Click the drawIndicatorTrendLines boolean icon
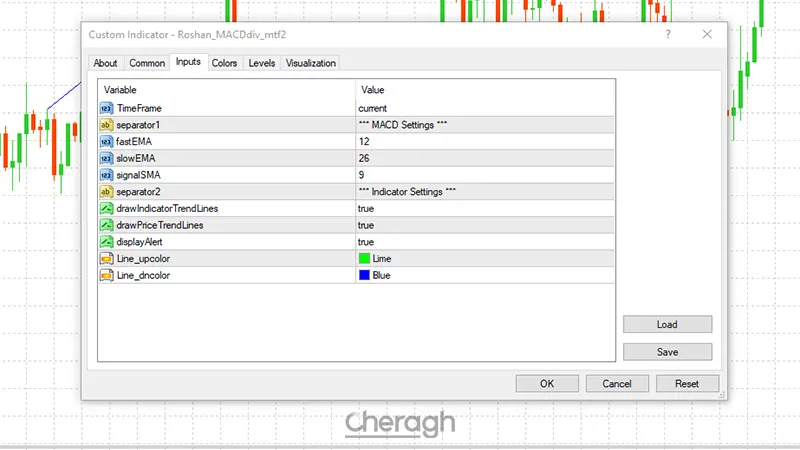The width and height of the screenshot is (800, 450). pos(106,208)
